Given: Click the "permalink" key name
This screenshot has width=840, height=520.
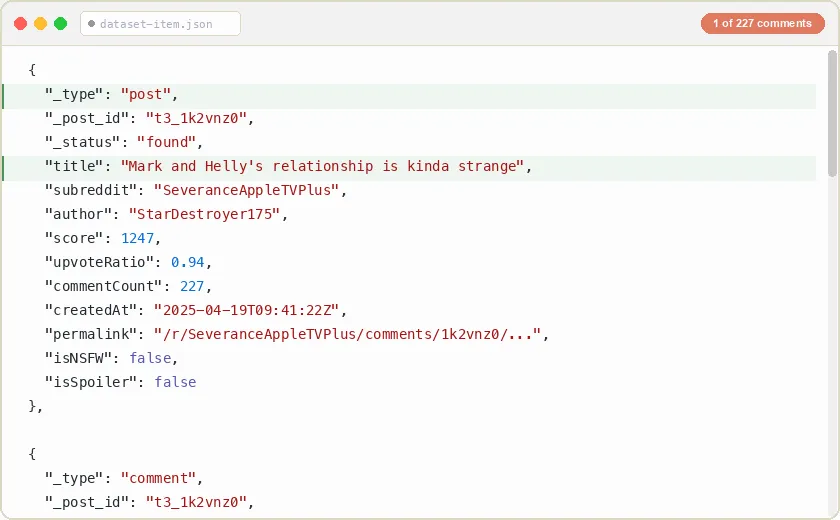Looking at the screenshot, I should (x=91, y=334).
